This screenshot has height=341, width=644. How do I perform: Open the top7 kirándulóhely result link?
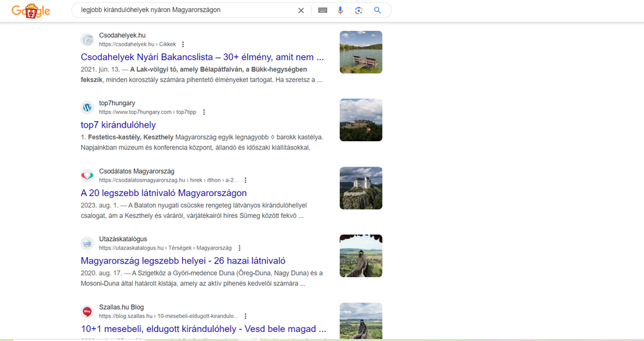coord(118,125)
